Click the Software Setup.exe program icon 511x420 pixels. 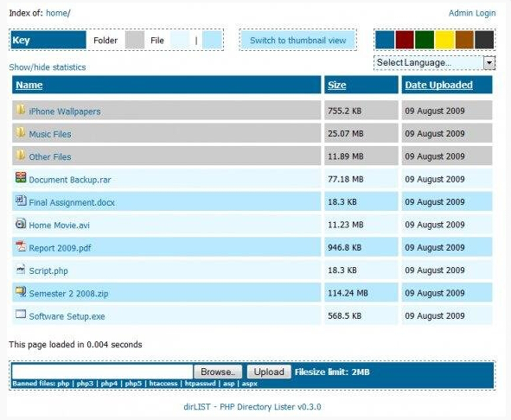tap(21, 314)
